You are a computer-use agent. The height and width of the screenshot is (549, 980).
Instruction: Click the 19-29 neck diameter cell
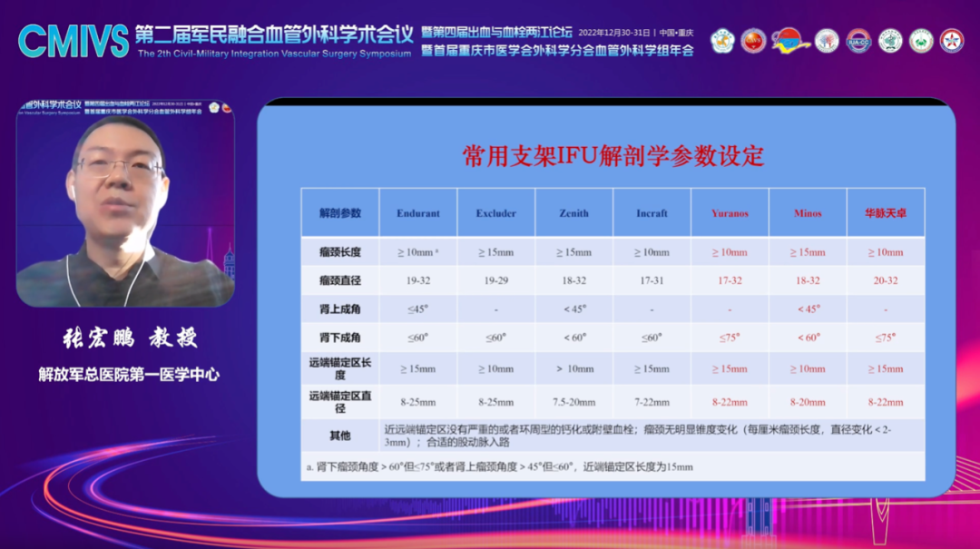pyautogui.click(x=496, y=280)
